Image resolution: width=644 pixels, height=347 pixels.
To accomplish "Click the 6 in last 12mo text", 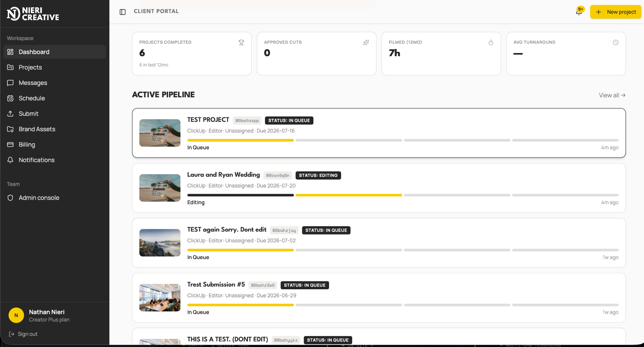I will [154, 65].
